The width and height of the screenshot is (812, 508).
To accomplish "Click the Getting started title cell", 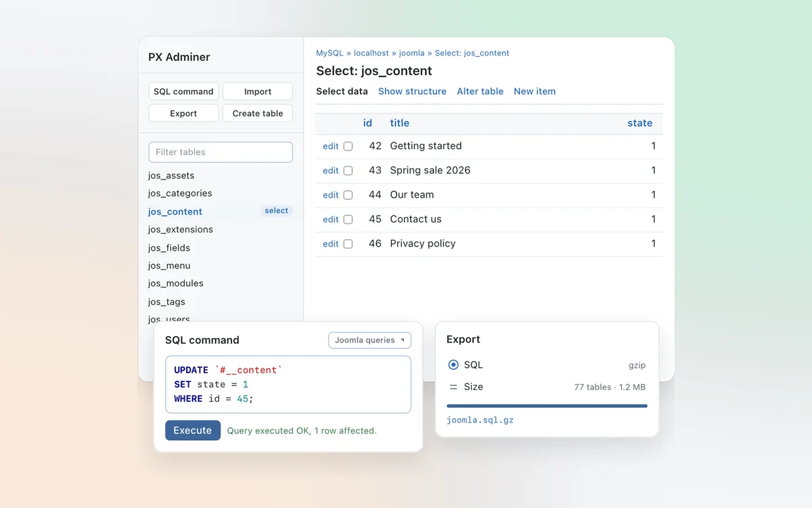I will 426,146.
